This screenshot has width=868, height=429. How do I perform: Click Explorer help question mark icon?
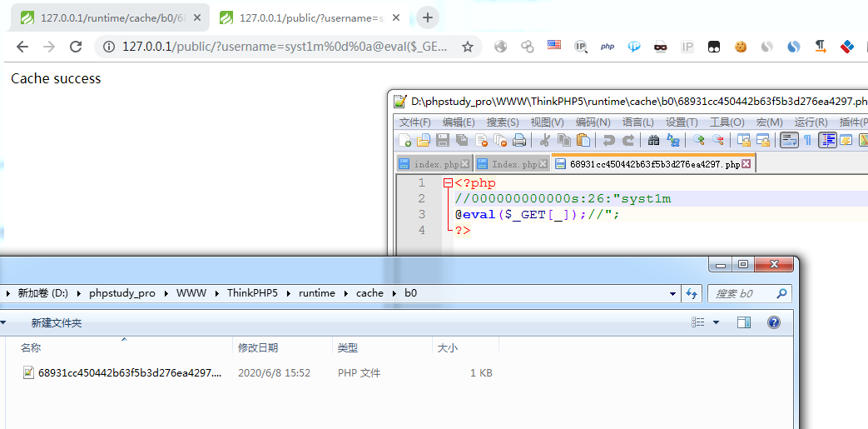click(x=774, y=322)
